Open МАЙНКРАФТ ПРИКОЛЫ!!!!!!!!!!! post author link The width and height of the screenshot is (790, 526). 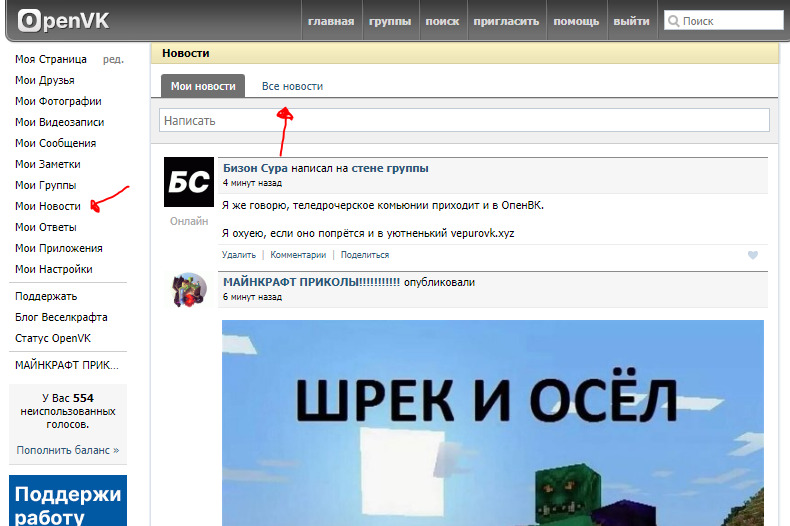tap(311, 282)
